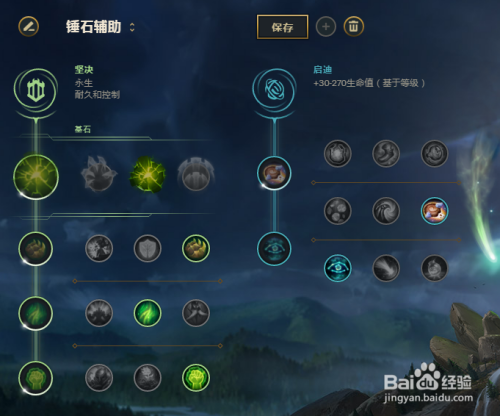Pick the highlighted Unflinching fist rune
Viewport: 500px width, 416px height.
(196, 378)
